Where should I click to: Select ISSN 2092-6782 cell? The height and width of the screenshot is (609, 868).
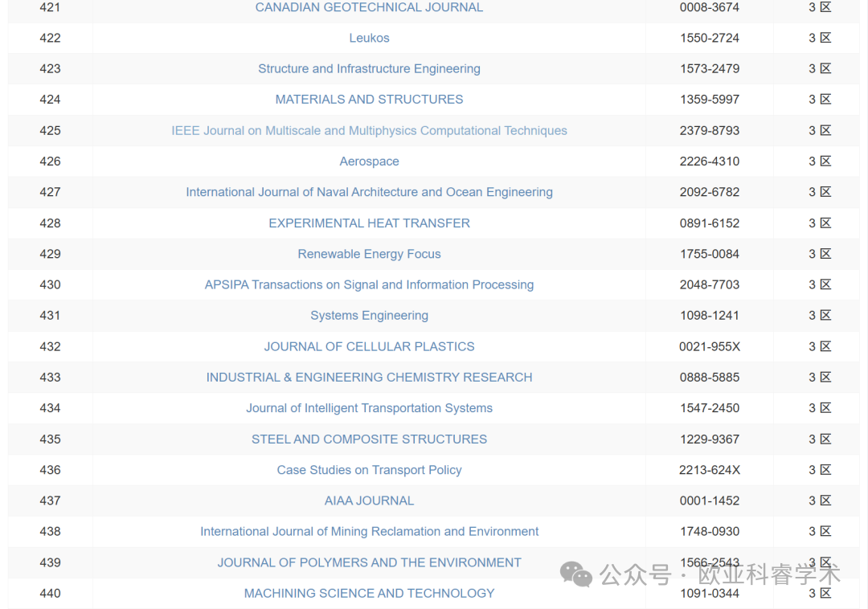pos(710,192)
